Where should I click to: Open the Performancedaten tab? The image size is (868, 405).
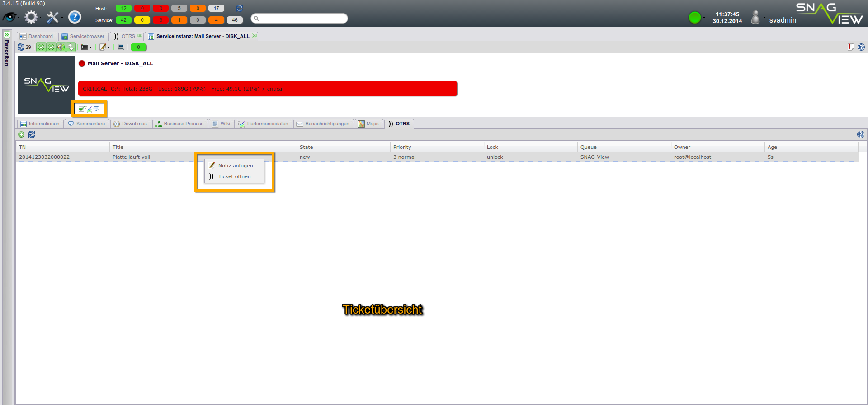264,124
